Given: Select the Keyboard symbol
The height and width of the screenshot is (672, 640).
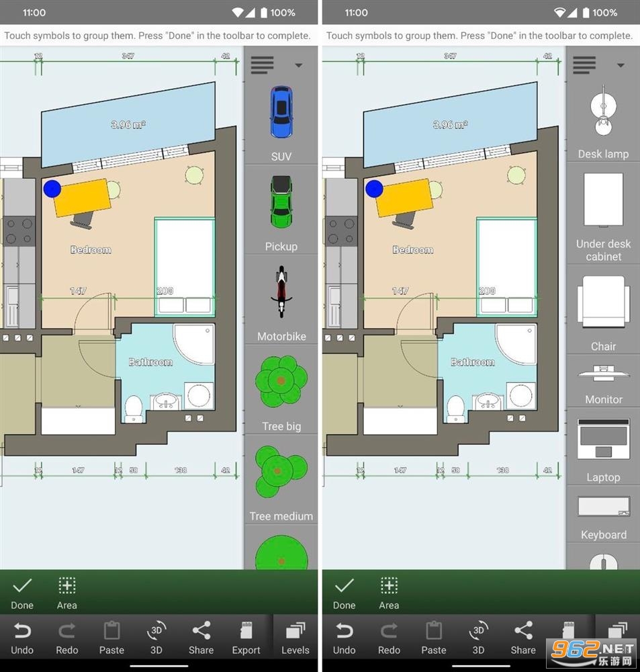Looking at the screenshot, I should click(603, 506).
